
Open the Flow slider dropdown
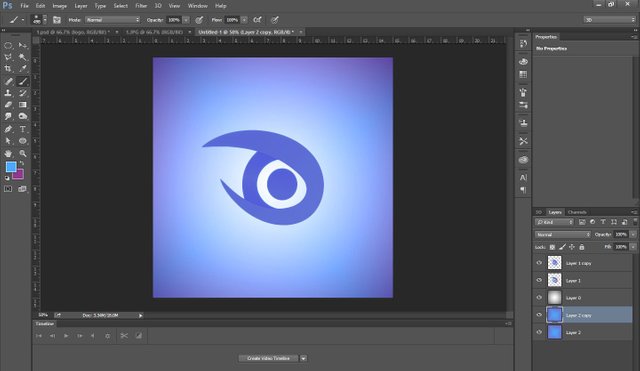[x=244, y=20]
